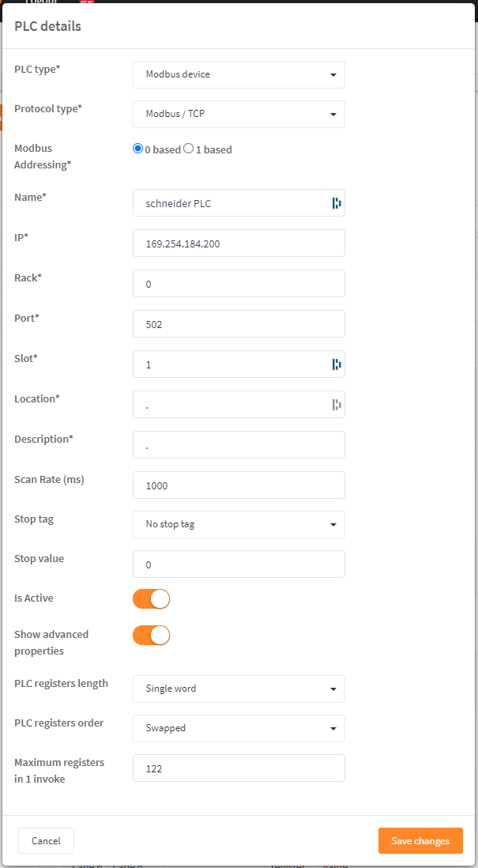Click the Maximum registers in 1 invoke field

239,768
